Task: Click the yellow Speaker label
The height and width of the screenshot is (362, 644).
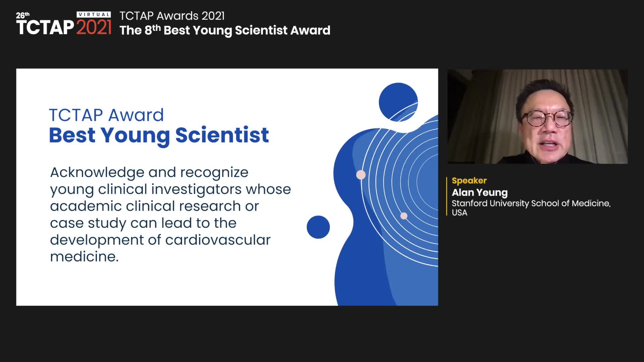Action: coord(469,181)
